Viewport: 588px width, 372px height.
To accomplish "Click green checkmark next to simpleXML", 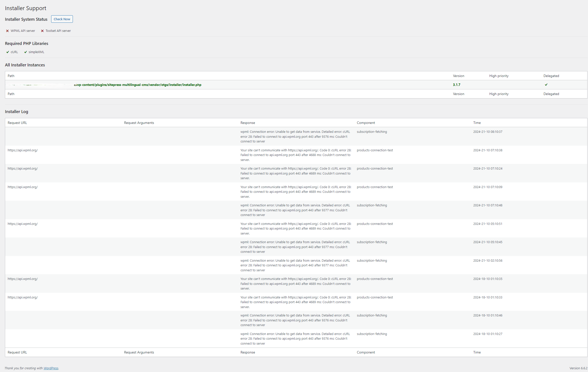I will [x=25, y=52].
